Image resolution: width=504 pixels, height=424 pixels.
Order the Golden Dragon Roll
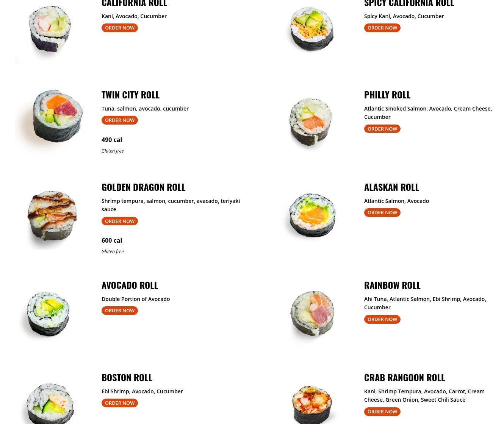pos(120,221)
